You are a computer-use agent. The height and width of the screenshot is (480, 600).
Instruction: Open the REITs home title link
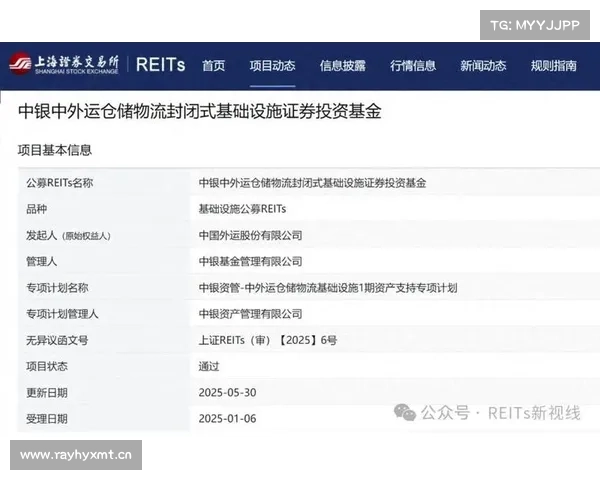click(160, 64)
